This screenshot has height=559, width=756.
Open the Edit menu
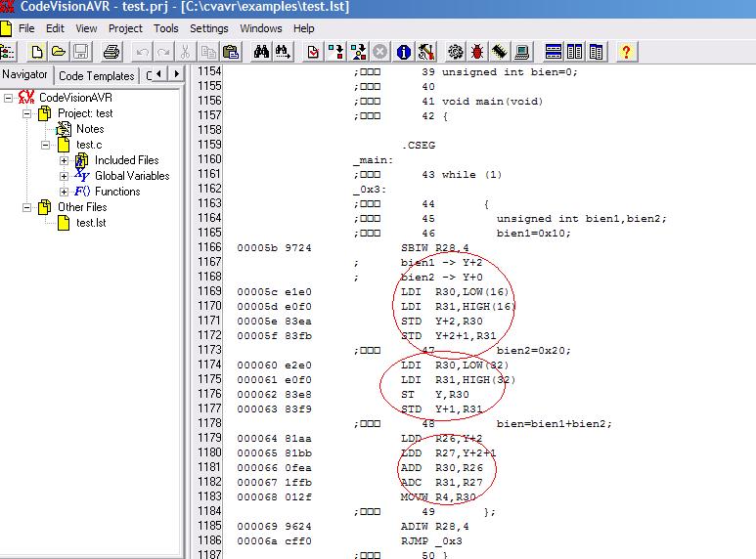55,28
